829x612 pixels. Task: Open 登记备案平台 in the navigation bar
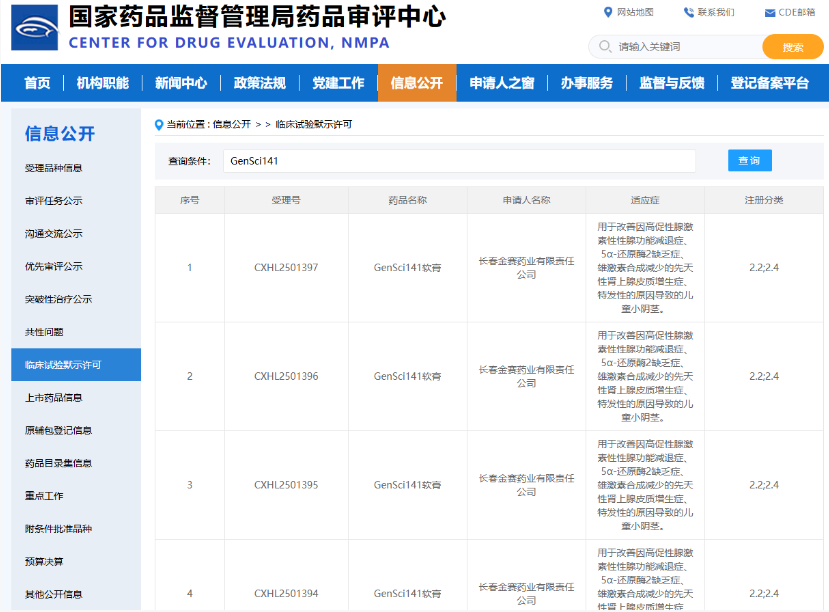click(769, 83)
